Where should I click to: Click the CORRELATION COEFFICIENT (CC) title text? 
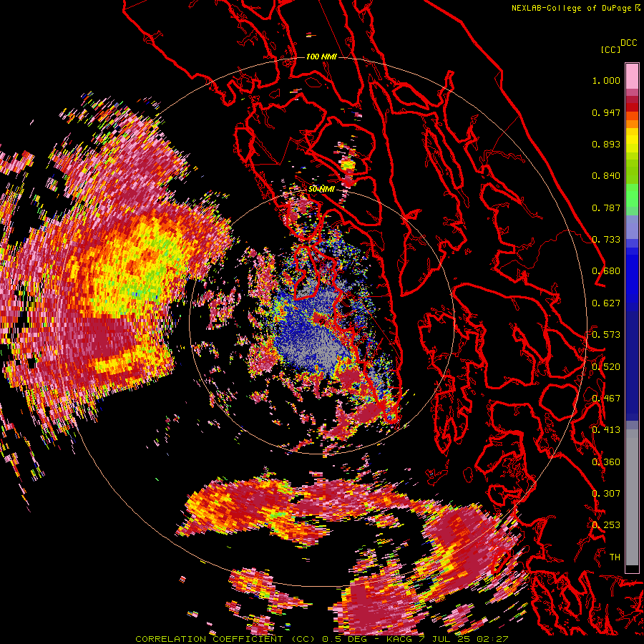(225, 639)
